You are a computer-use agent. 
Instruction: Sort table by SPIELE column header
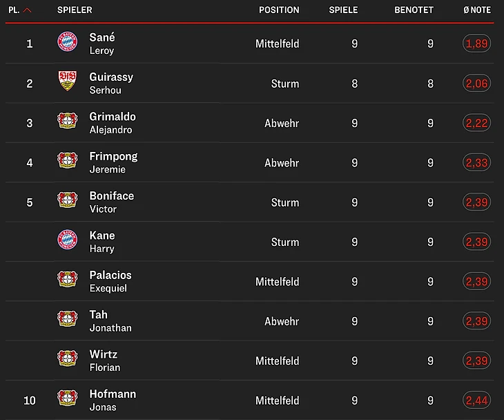(343, 10)
